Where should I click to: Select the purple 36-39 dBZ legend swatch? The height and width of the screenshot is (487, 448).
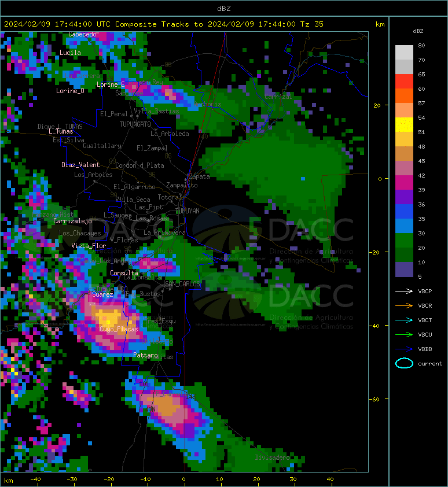coord(404,197)
